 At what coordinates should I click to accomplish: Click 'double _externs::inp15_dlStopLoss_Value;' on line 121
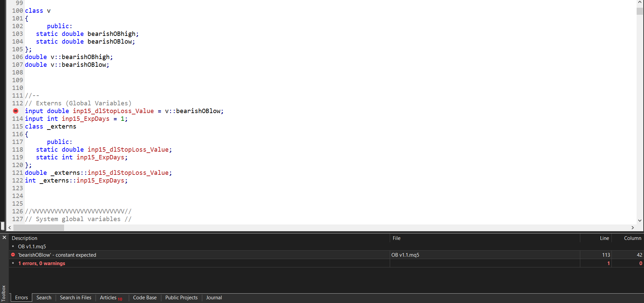(98, 173)
